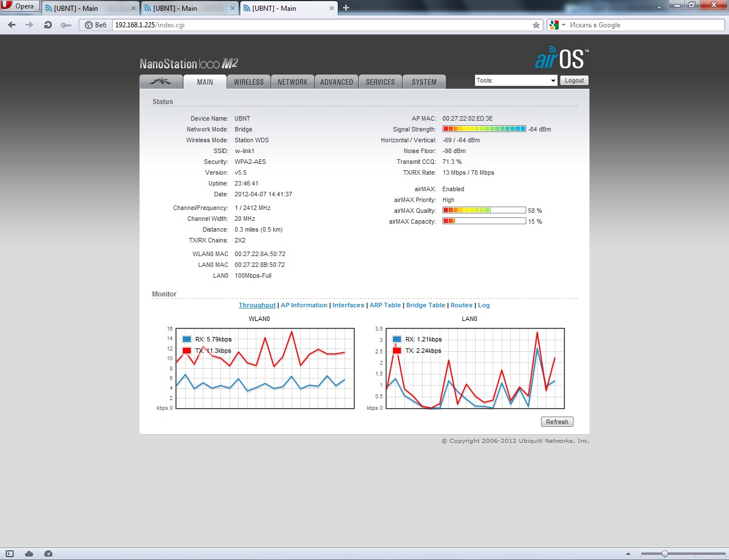Select the LAN0 MAC value 00:27:22:8B:50:72
This screenshot has width=729, height=560.
coord(260,265)
